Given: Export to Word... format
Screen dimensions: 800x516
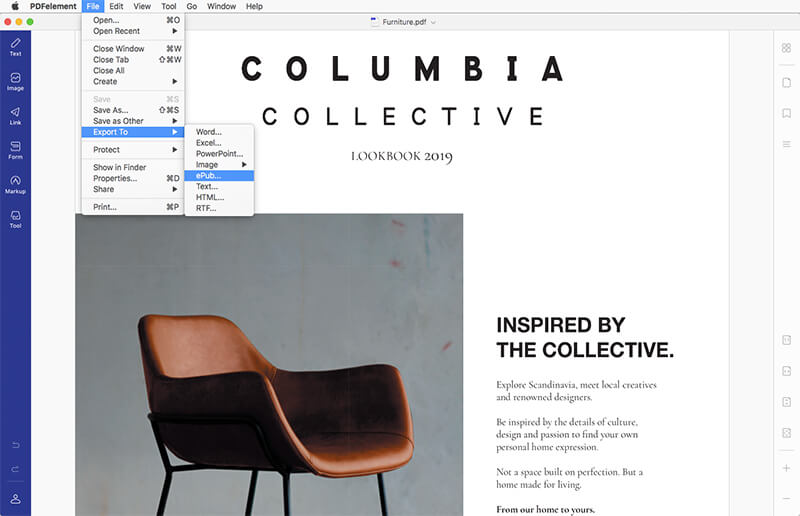Looking at the screenshot, I should (x=219, y=132).
